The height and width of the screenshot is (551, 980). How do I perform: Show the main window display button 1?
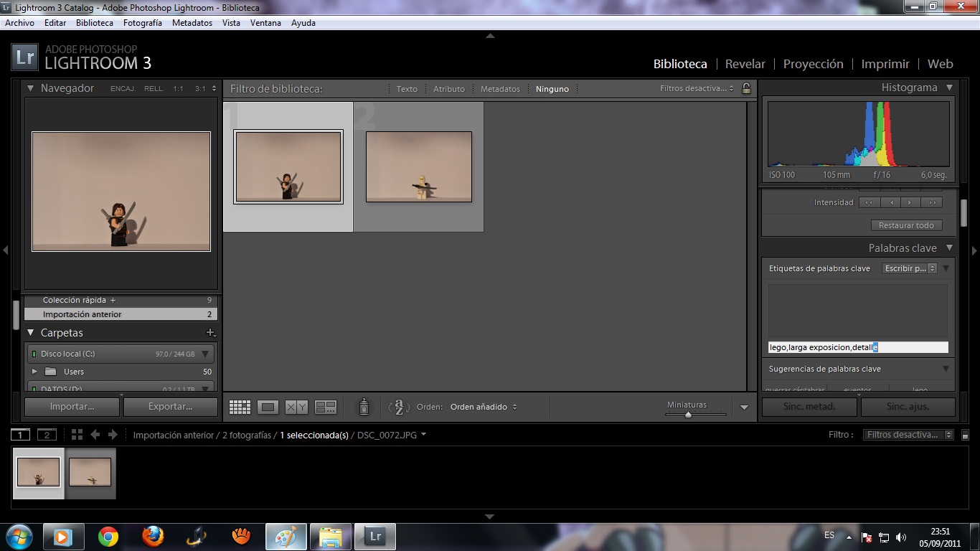click(x=21, y=435)
